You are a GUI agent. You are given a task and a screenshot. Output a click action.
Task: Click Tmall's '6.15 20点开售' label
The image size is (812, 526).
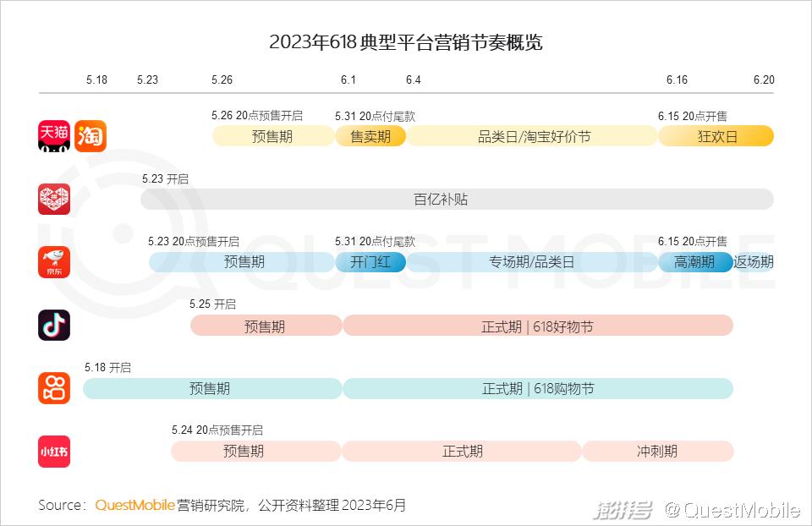click(693, 116)
